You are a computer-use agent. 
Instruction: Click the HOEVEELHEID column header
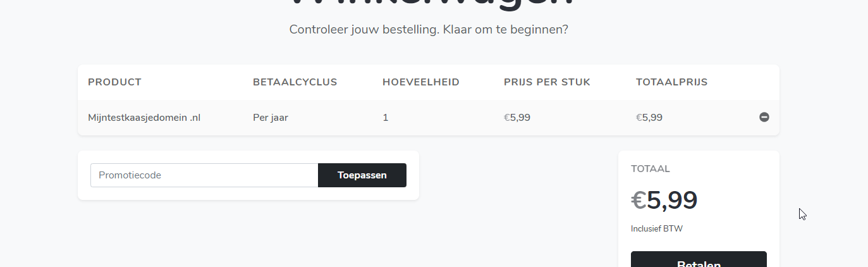[x=421, y=82]
